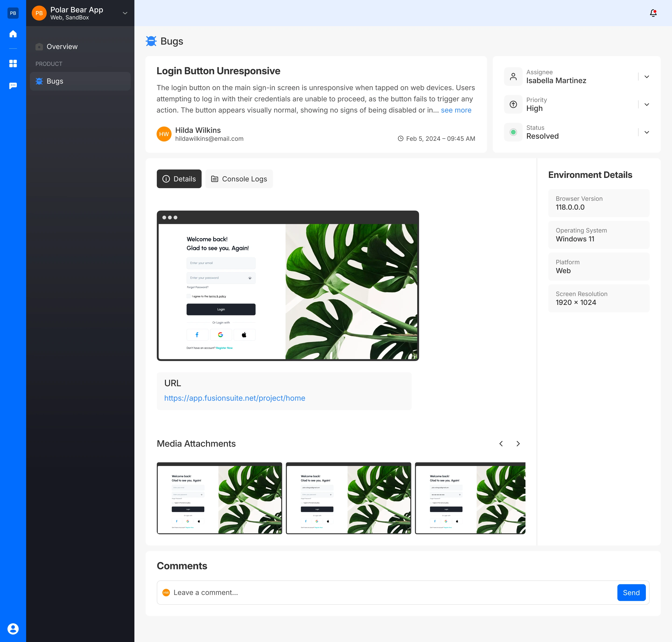The image size is (672, 642).
Task: Click the email field in main screenshot
Action: point(221,263)
